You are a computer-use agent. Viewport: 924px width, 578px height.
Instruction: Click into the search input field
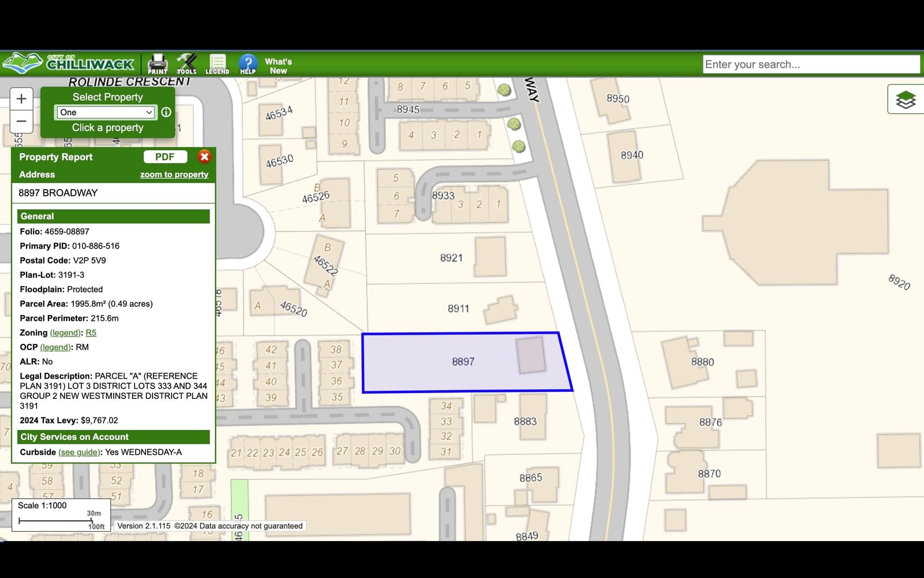coord(811,64)
